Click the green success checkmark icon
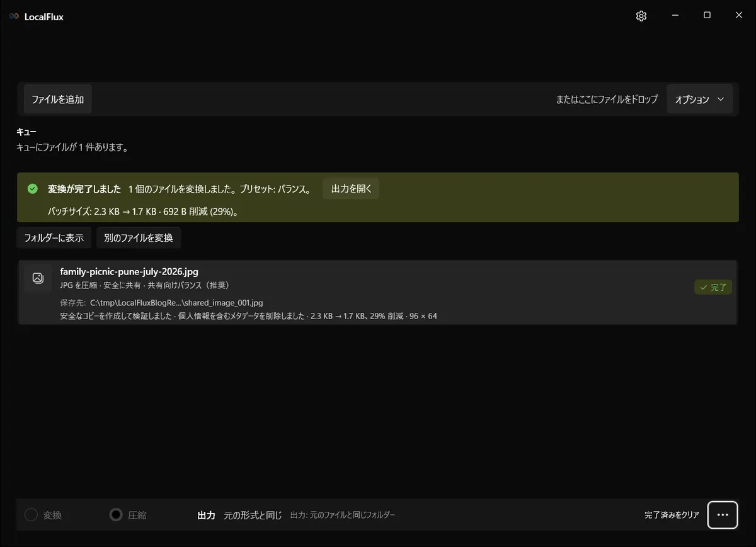The height and width of the screenshot is (547, 756). click(33, 189)
